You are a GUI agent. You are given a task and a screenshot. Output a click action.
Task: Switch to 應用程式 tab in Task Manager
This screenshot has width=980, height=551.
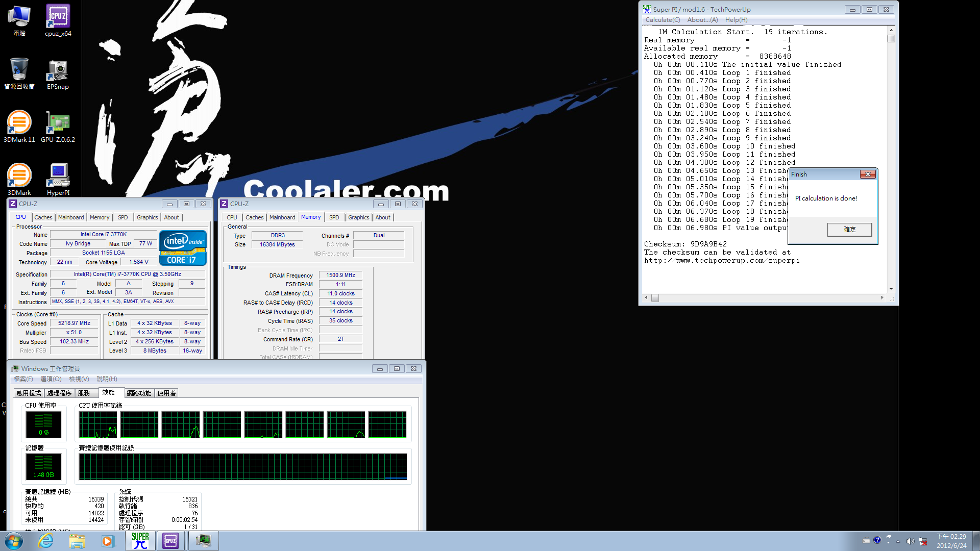point(29,393)
